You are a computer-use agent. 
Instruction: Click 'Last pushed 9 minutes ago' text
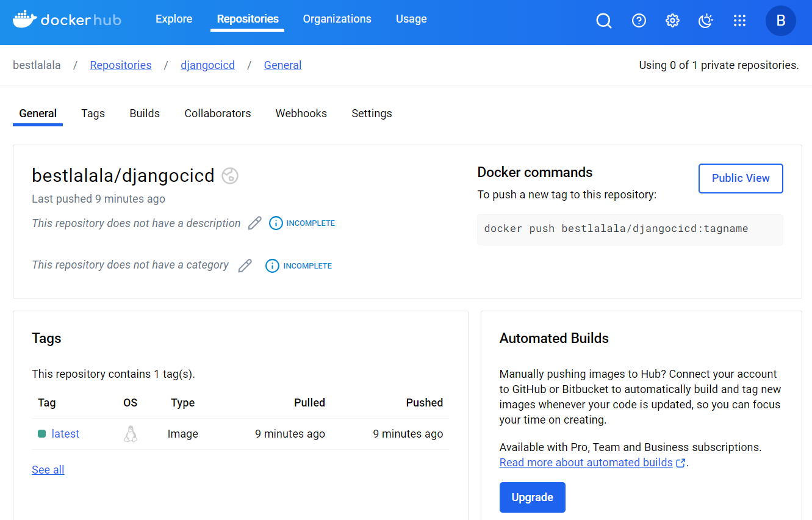click(x=98, y=199)
